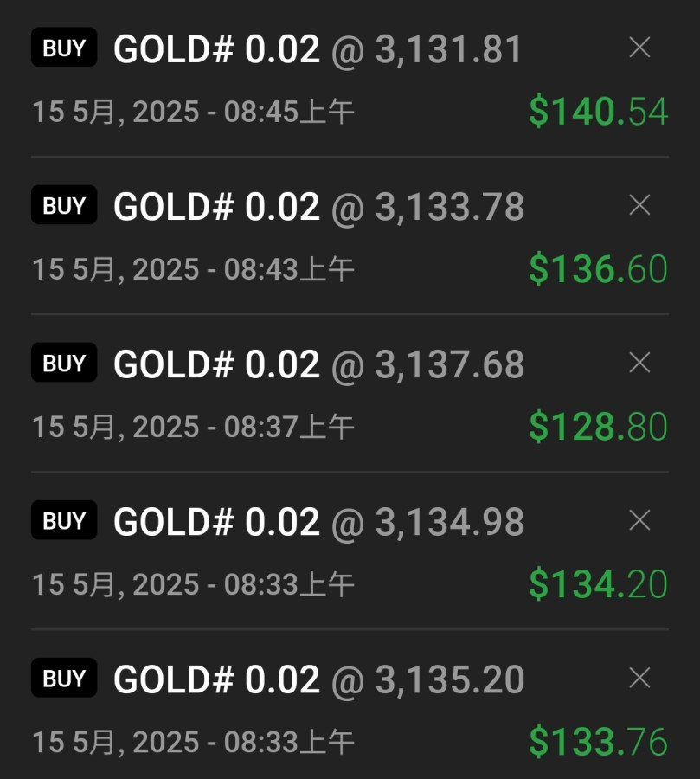Open the order dated 08:45 on 15 May
Screen dimensions: 700x779
(x=193, y=112)
